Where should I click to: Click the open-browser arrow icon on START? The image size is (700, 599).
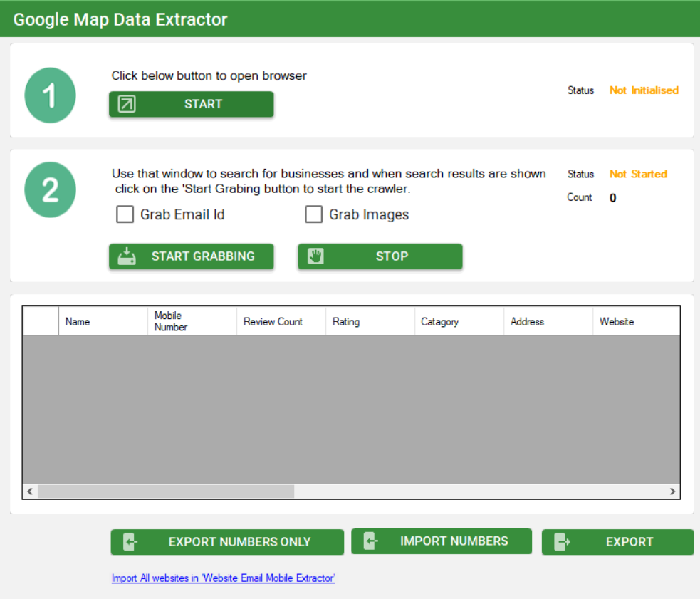[127, 104]
